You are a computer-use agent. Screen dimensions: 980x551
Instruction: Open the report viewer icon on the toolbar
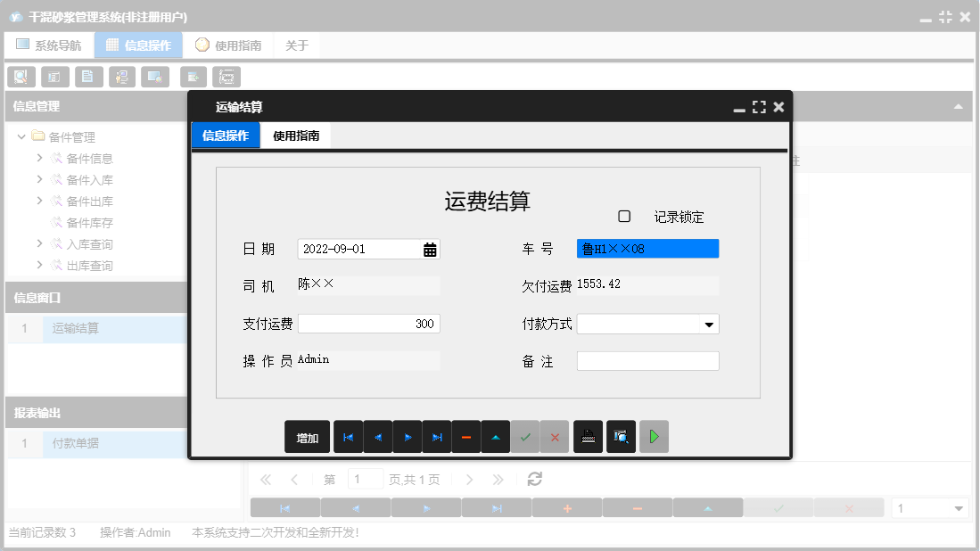click(226, 77)
